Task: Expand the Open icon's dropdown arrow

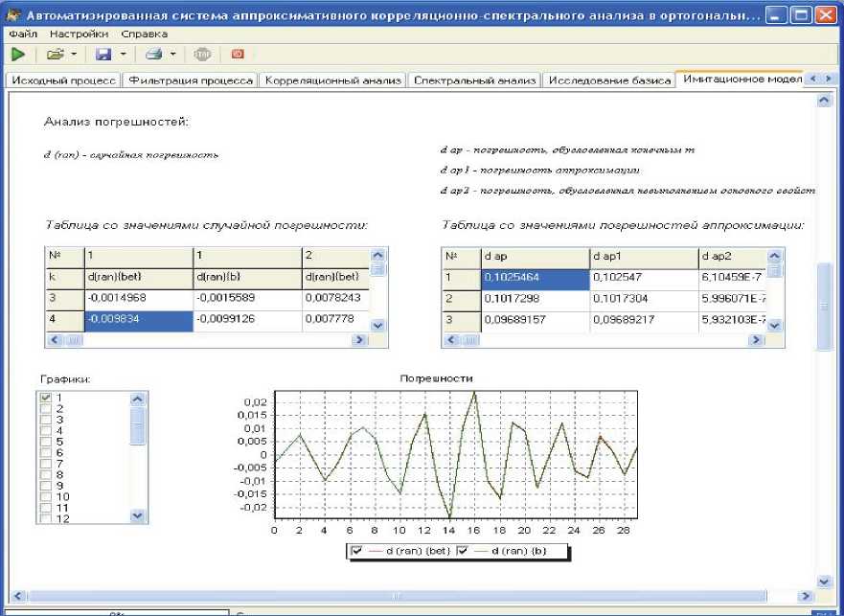Action: click(x=74, y=56)
